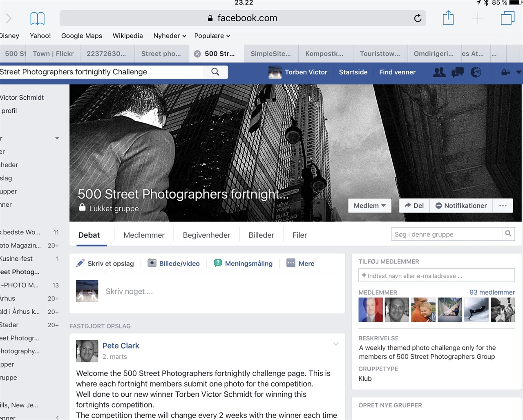Open Wikipedia bookmark
This screenshot has width=523, height=420.
(x=128, y=36)
